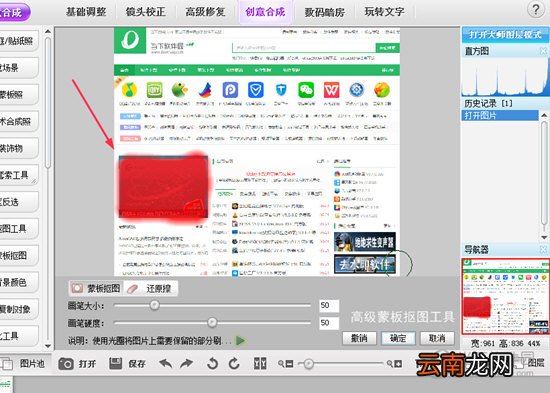Viewport: 550px width, 393px height.
Task: Open the 玩转文字 tab
Action: (x=384, y=12)
